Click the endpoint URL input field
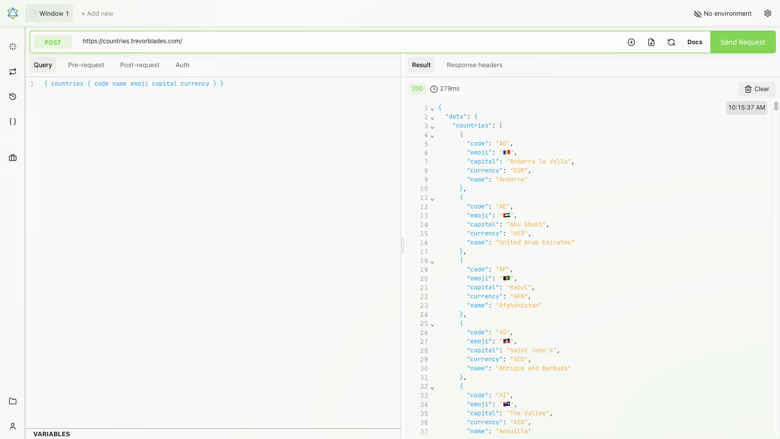Viewport: 780px width, 439px height. (x=348, y=41)
